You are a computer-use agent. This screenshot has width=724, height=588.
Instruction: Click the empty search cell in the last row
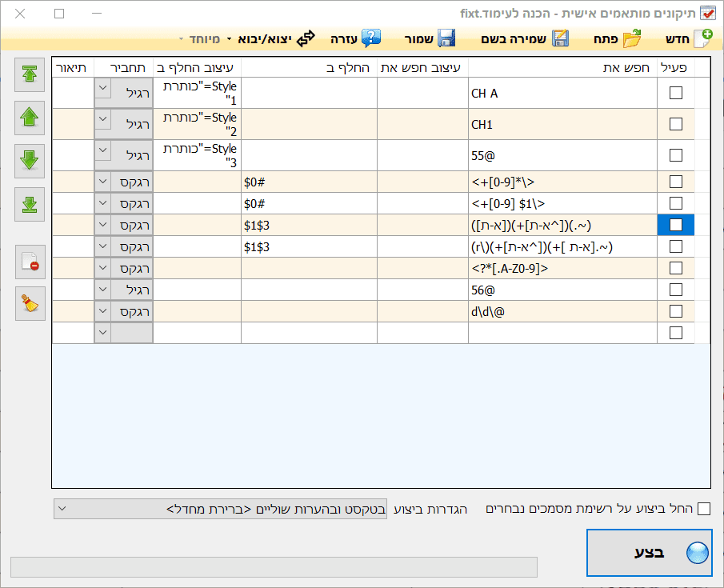(x=563, y=333)
